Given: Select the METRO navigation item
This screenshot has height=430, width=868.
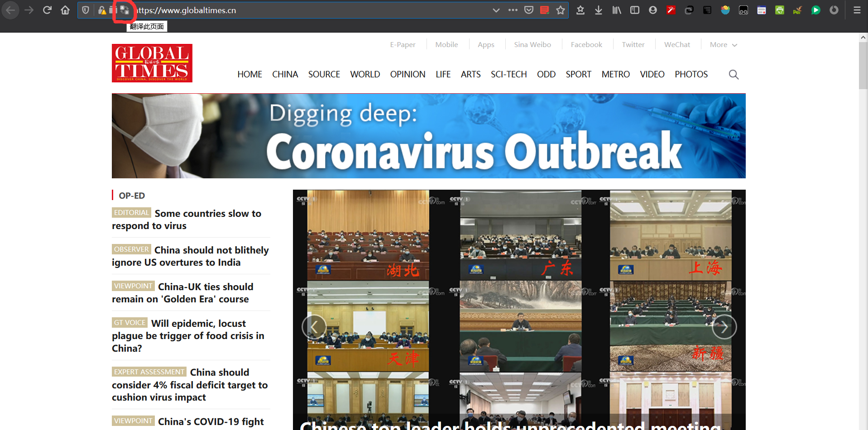Looking at the screenshot, I should (x=615, y=74).
